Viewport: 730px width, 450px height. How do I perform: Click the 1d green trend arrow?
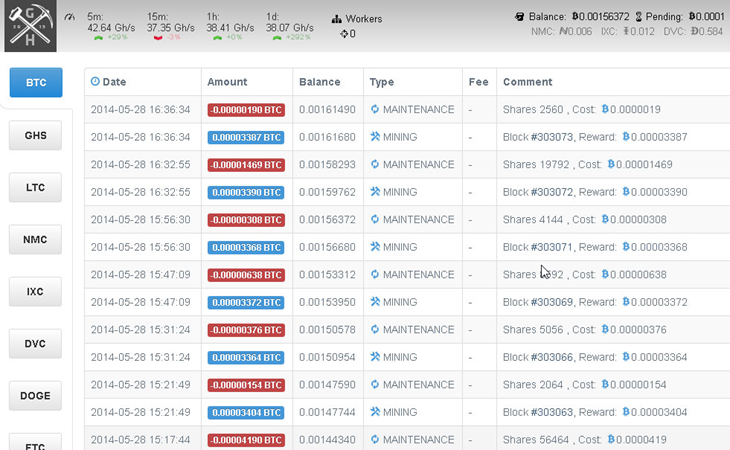[x=277, y=38]
